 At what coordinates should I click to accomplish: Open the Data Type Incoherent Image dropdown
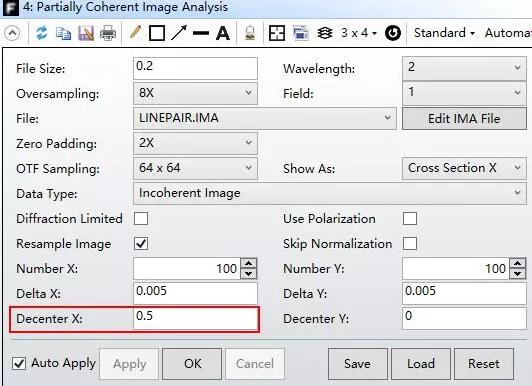coord(330,193)
